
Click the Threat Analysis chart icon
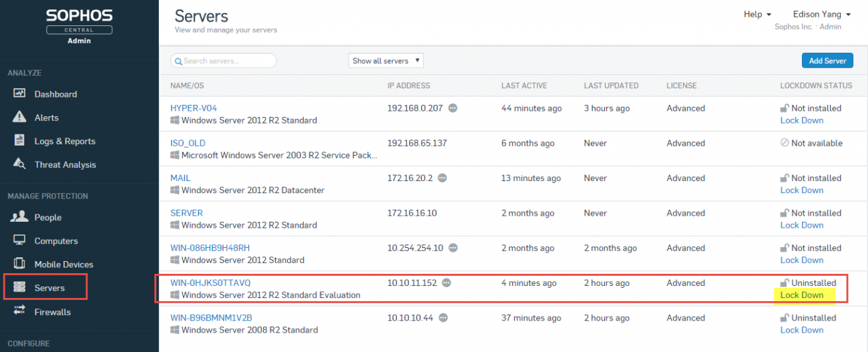tap(20, 164)
